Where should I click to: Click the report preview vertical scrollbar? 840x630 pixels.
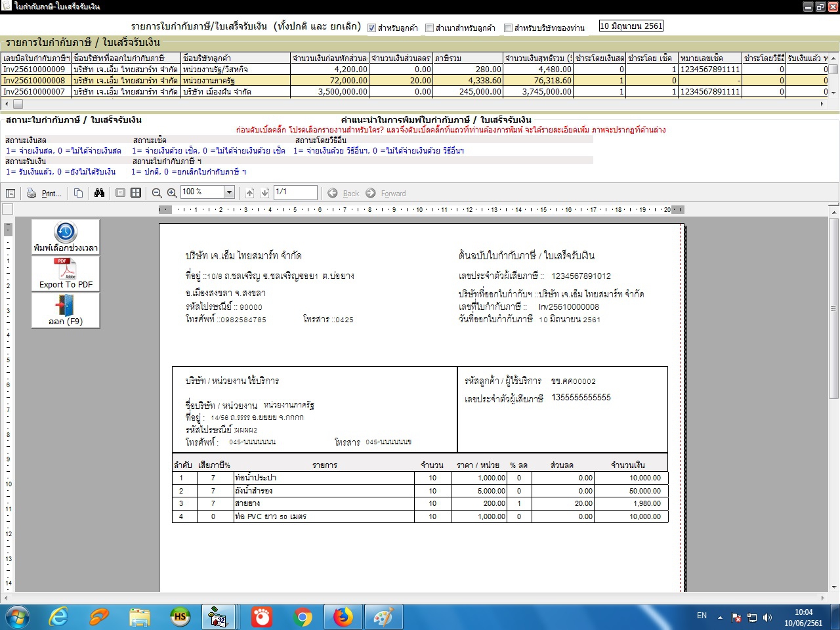(834, 400)
